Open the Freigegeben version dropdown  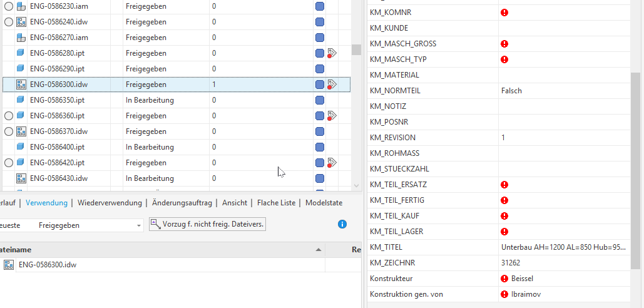[x=138, y=225]
